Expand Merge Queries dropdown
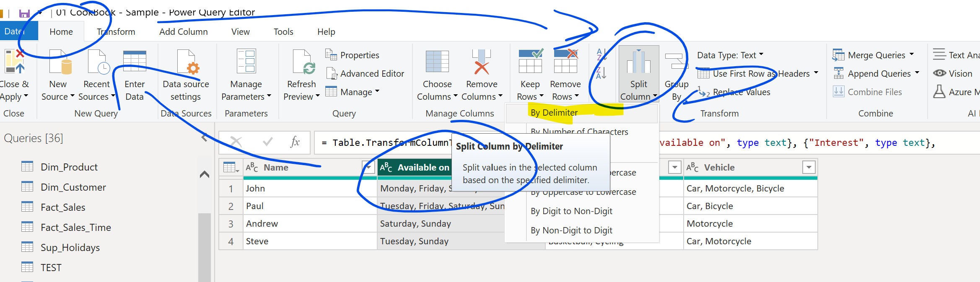 click(x=911, y=54)
